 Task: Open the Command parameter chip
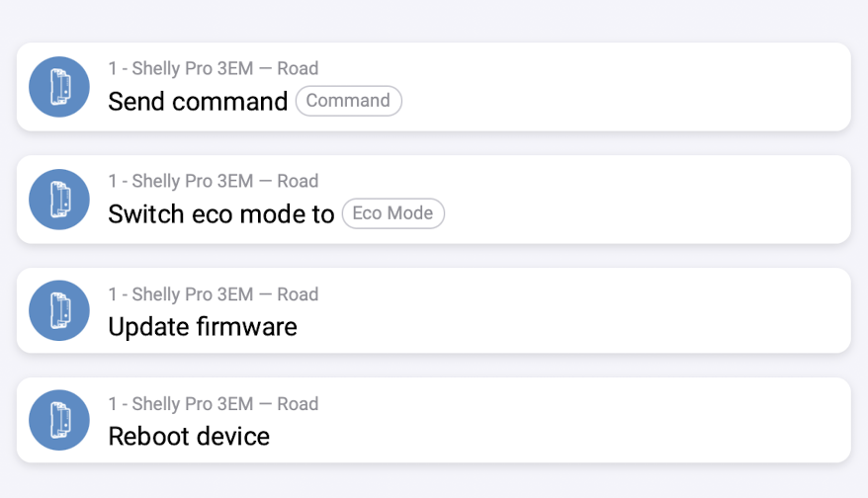tap(348, 101)
